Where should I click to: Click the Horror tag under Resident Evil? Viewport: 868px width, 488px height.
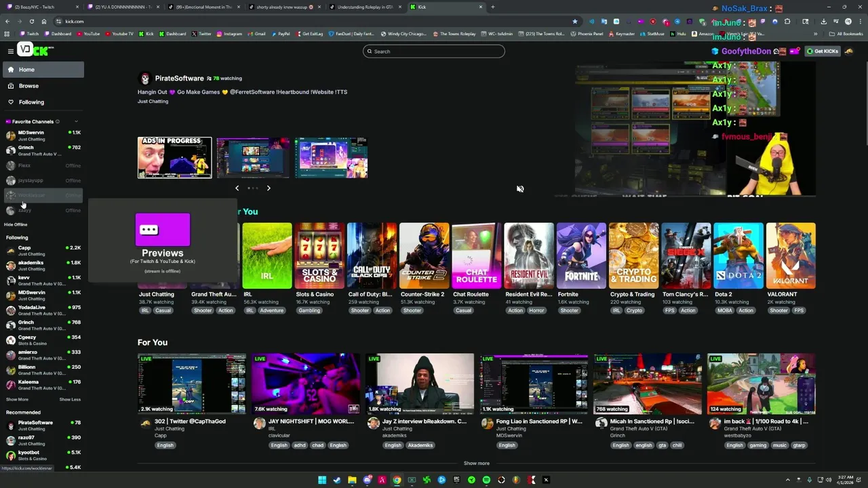536,310
